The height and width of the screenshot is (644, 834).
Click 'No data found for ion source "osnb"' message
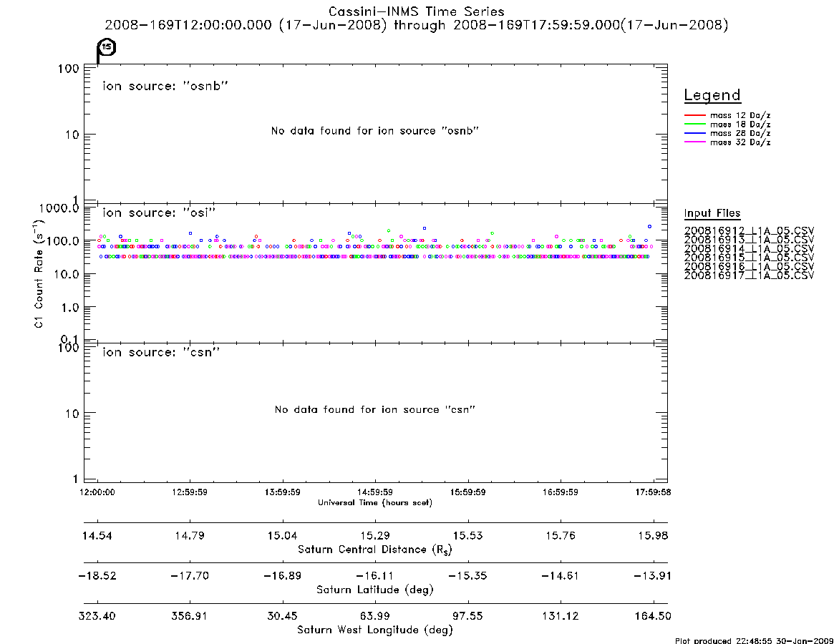[375, 131]
